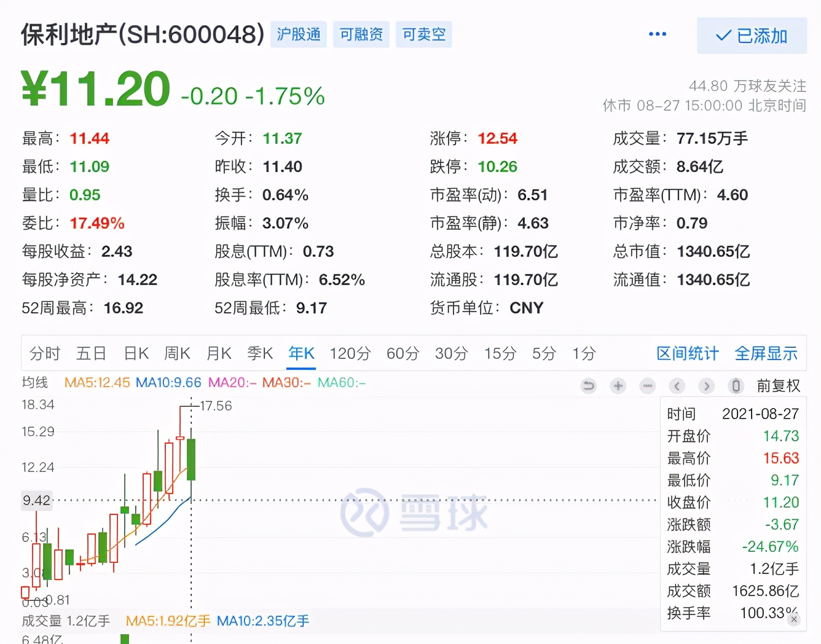This screenshot has width=821, height=644.
Task: Click the 已添加 watchlist button
Action: pyautogui.click(x=751, y=36)
